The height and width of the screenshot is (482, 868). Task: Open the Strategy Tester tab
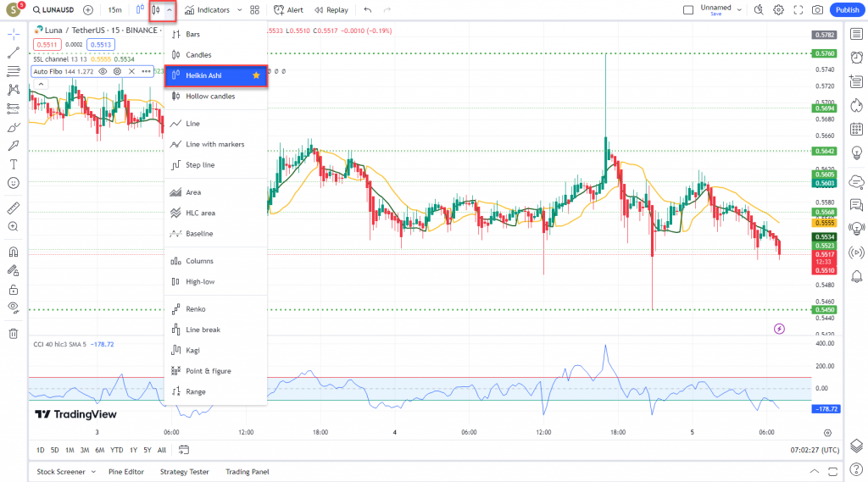[x=184, y=472]
